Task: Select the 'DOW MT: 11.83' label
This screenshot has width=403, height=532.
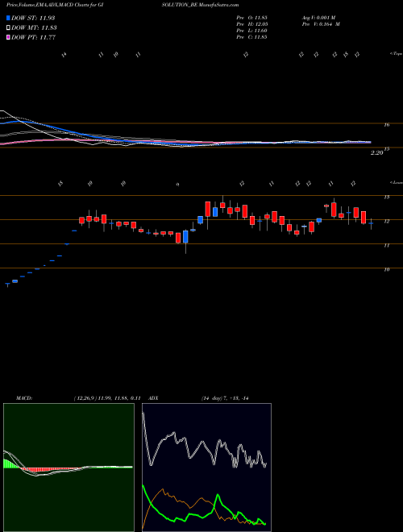Action: click(34, 28)
